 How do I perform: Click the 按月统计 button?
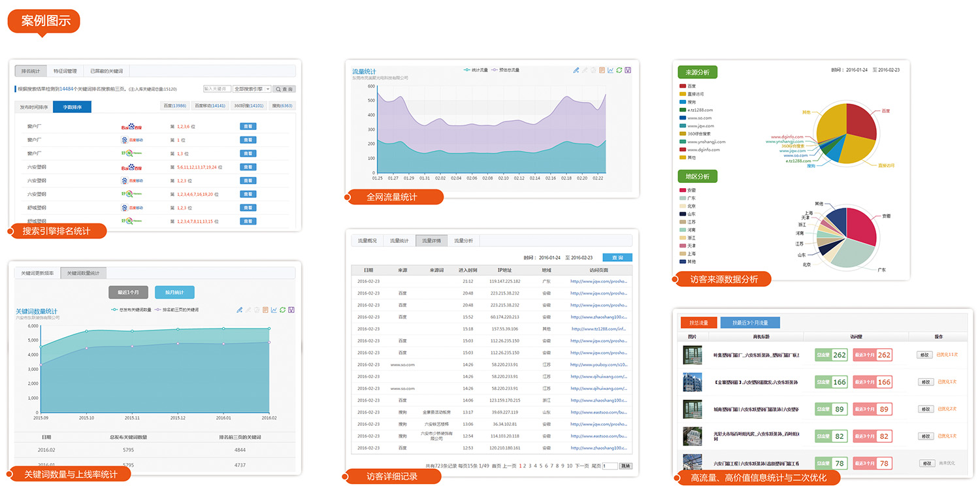pyautogui.click(x=174, y=292)
